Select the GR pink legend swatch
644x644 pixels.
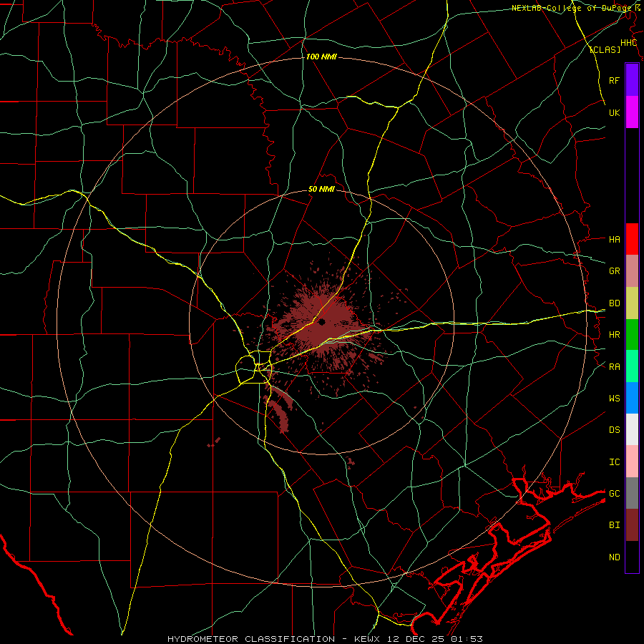(632, 271)
